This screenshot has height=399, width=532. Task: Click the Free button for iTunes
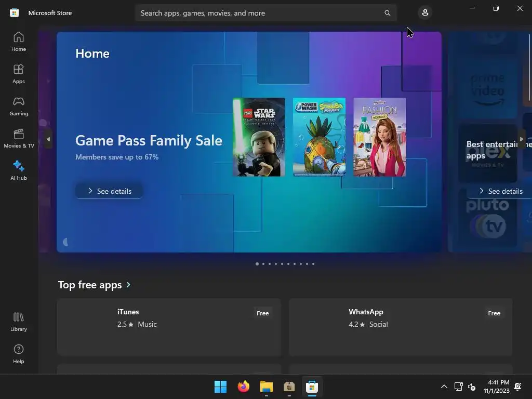click(262, 313)
